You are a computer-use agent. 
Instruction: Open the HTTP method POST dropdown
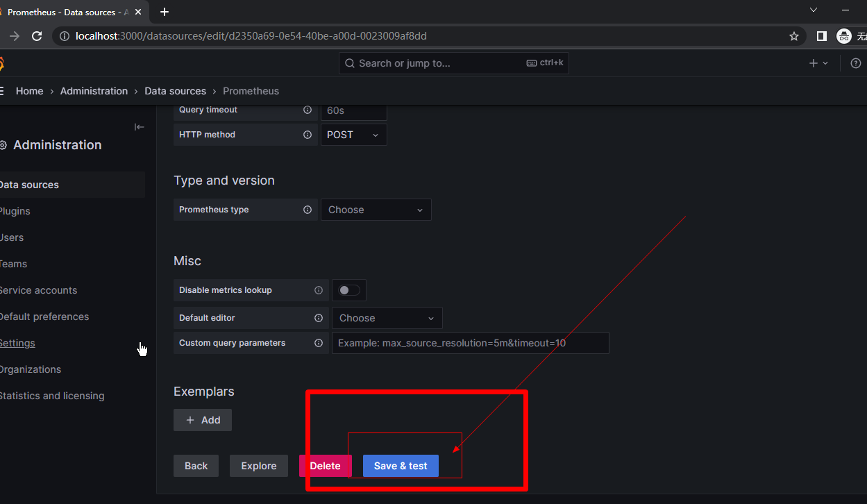point(354,135)
